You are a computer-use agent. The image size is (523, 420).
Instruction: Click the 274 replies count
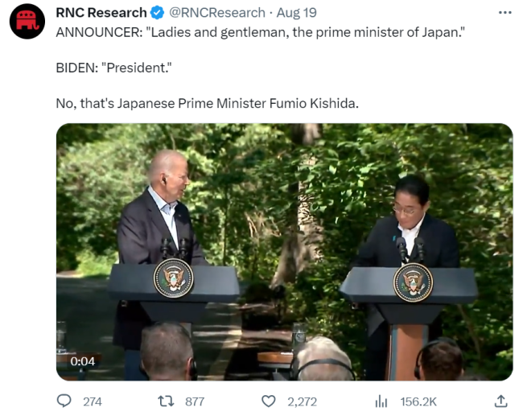pos(92,401)
